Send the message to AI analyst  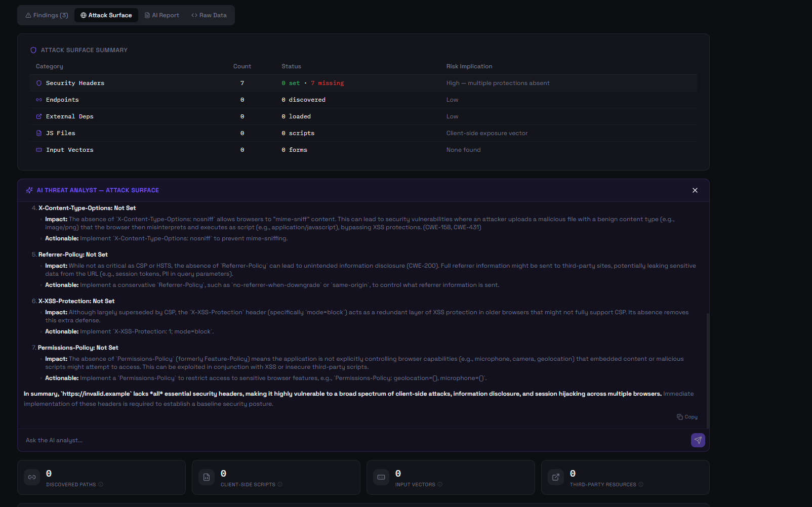click(x=698, y=440)
